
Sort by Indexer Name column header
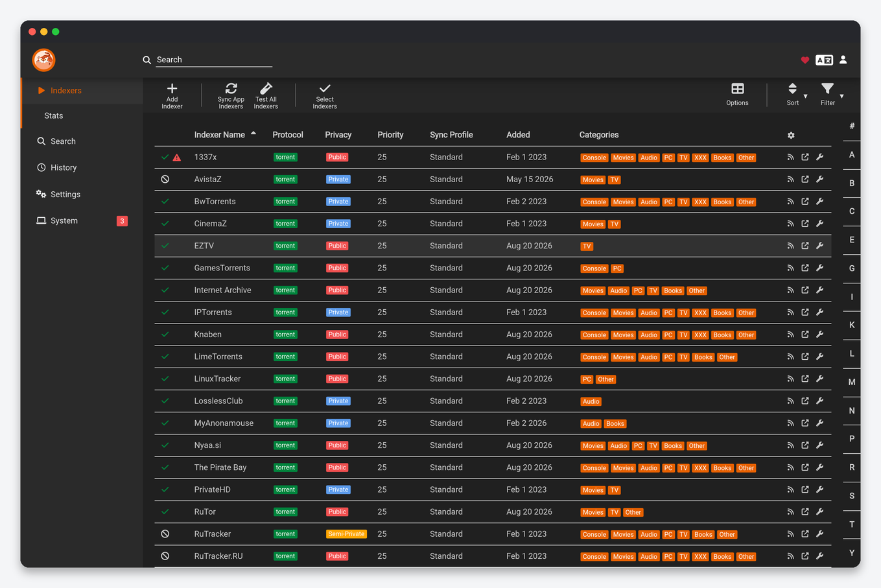(x=220, y=135)
